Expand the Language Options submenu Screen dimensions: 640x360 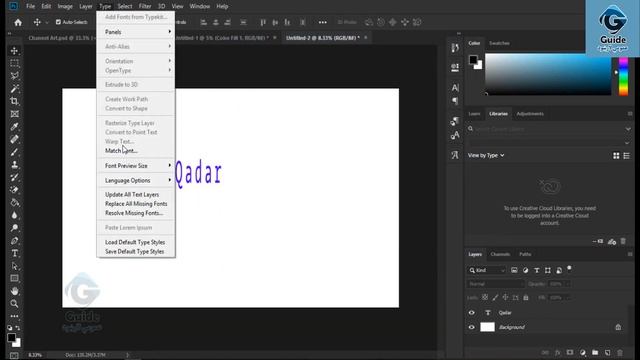click(x=136, y=180)
